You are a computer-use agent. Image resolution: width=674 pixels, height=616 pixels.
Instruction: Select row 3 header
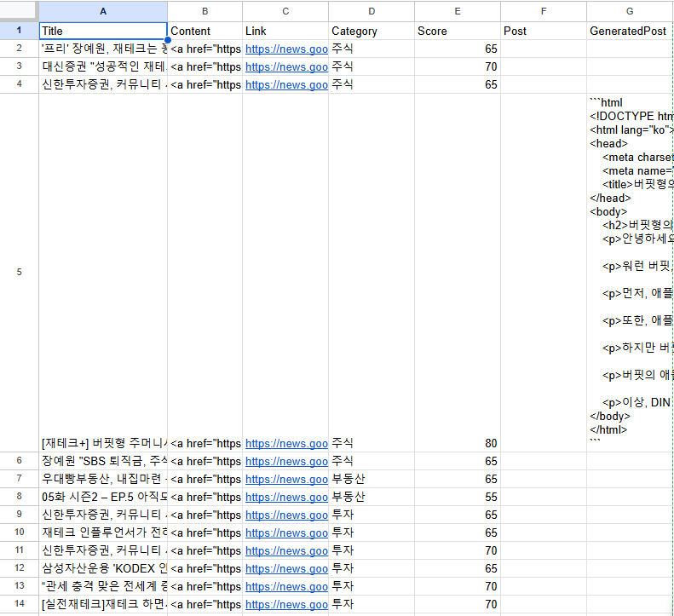[x=19, y=66]
